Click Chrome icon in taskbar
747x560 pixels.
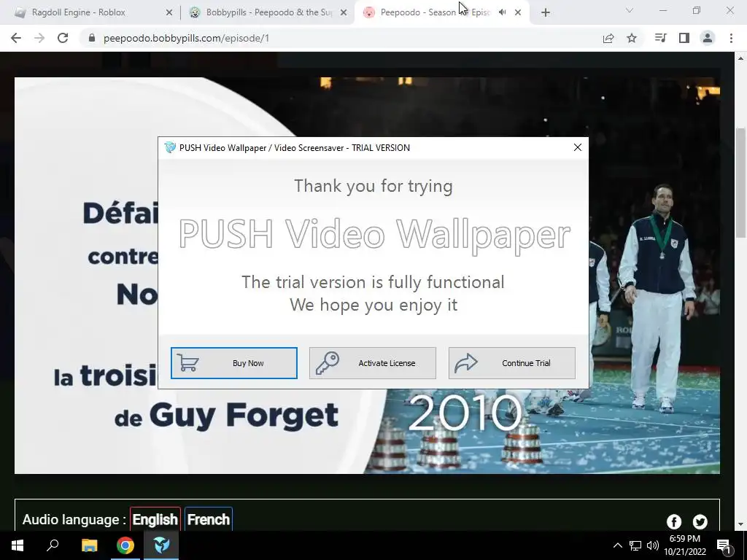click(125, 545)
